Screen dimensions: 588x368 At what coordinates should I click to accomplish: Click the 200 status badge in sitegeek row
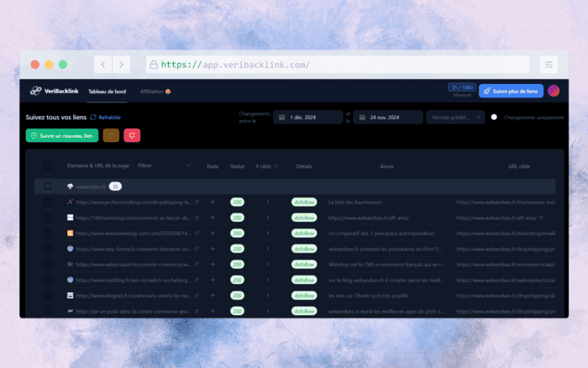tap(237, 296)
